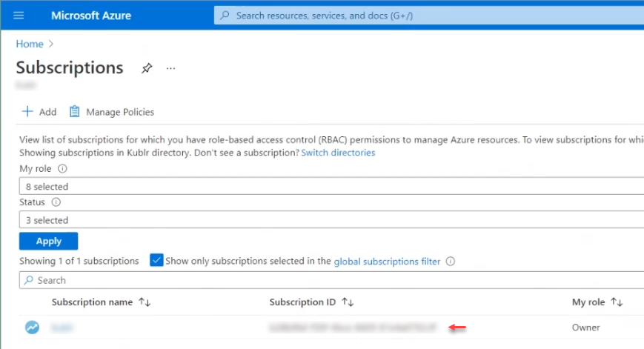This screenshot has height=349, width=644.
Task: Click the Manage Policies clipboard icon
Action: (74, 112)
